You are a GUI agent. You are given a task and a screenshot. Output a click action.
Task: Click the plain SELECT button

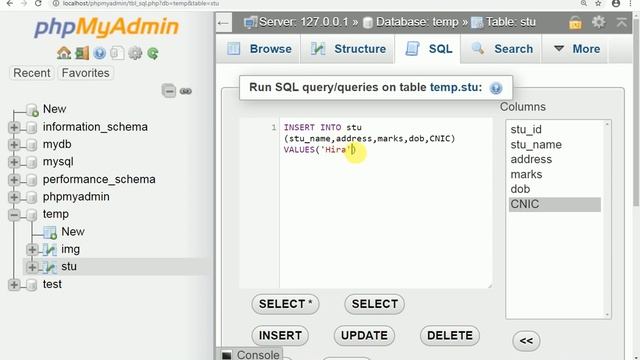click(x=375, y=304)
